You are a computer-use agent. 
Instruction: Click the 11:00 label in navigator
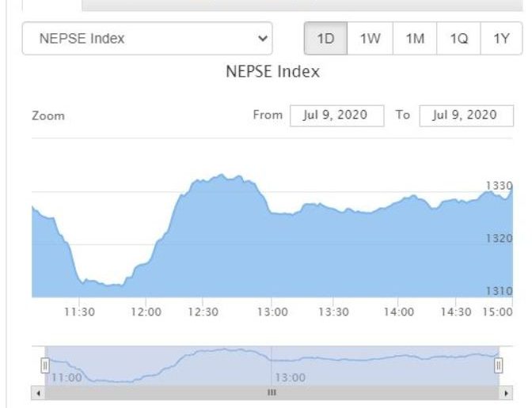coord(66,377)
